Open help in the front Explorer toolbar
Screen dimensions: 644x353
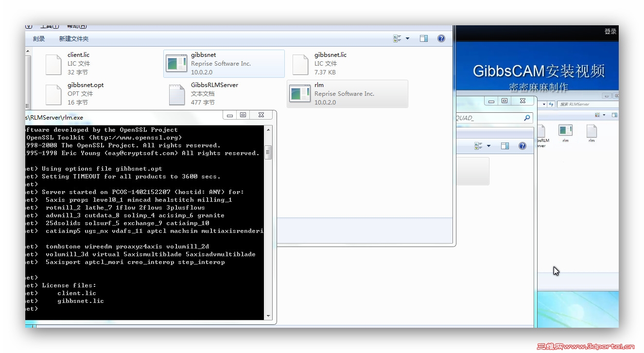click(441, 38)
